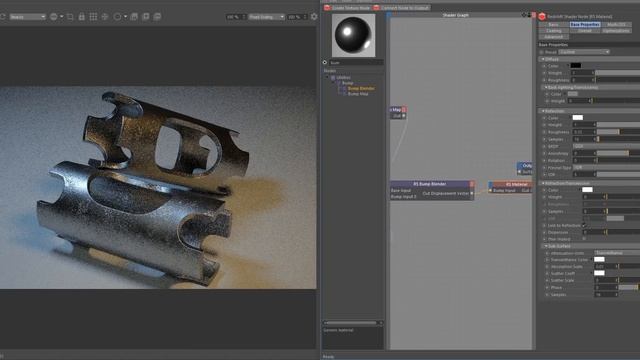Viewport: 640px width, 360px height.
Task: Click the refresh render icon in render view
Action: coord(2,17)
